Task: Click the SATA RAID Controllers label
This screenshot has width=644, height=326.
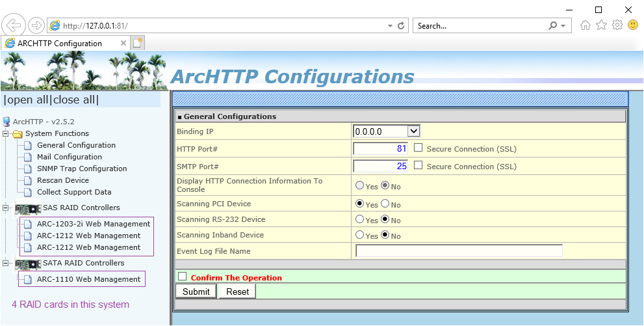Action: coord(84,263)
